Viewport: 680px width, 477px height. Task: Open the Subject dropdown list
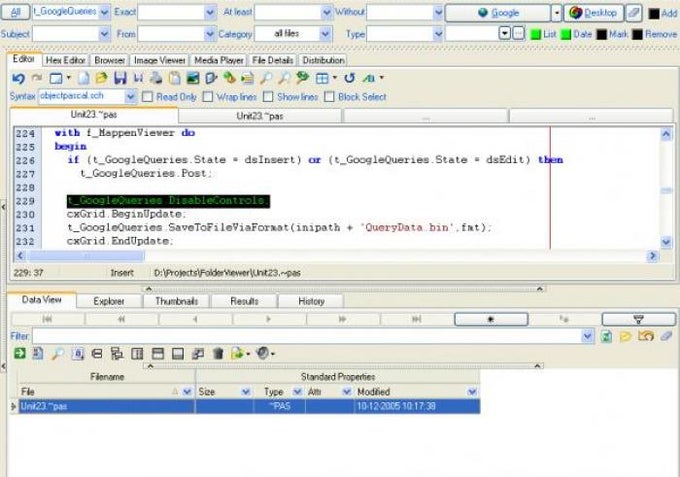pyautogui.click(x=105, y=34)
